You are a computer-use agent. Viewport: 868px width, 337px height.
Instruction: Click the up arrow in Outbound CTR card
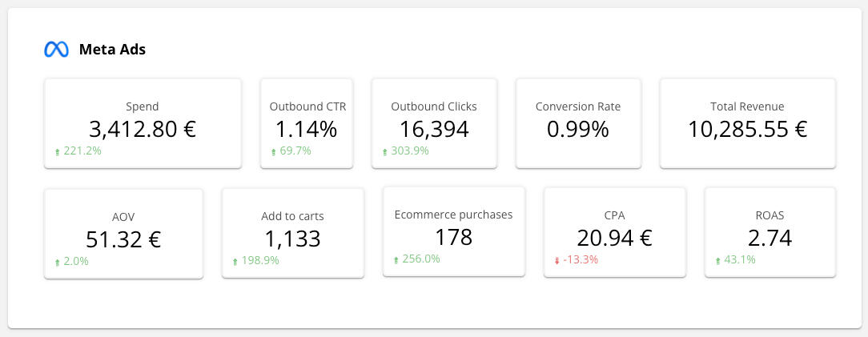point(273,151)
